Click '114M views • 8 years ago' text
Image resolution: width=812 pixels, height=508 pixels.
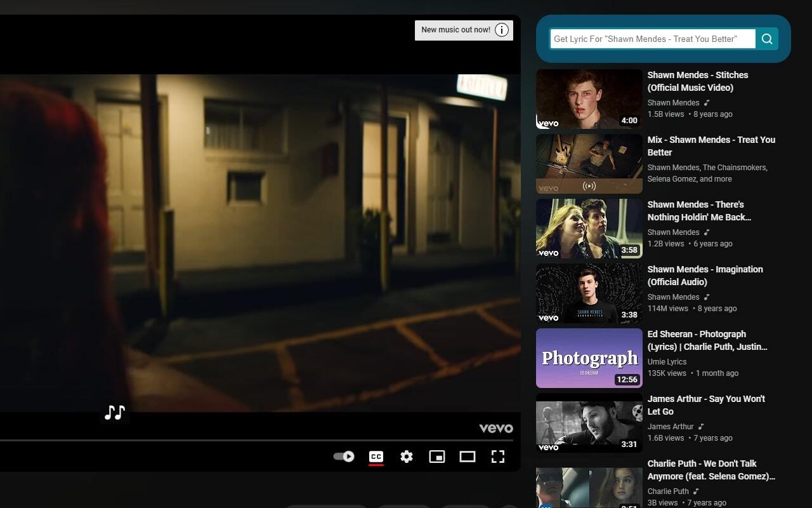pyautogui.click(x=692, y=309)
